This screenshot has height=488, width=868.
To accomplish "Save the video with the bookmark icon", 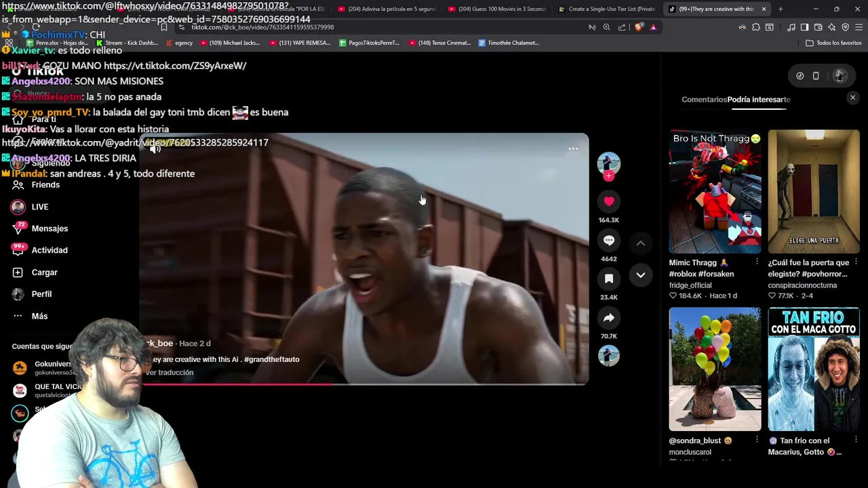I will 609,279.
